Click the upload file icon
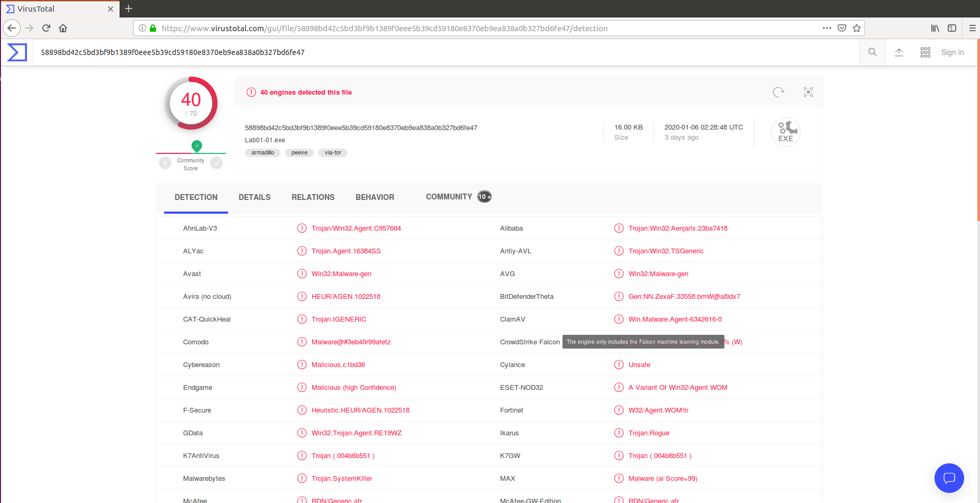The height and width of the screenshot is (503, 980). (x=899, y=52)
